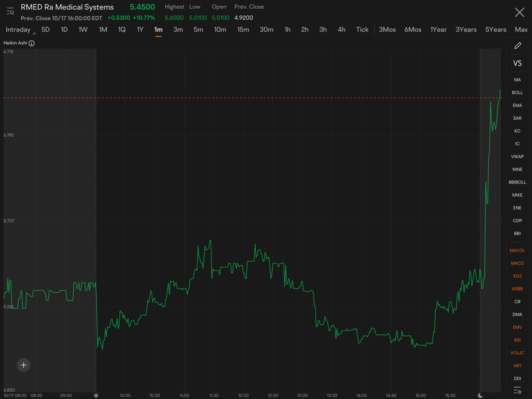Enable the ENE indicator

point(517,208)
